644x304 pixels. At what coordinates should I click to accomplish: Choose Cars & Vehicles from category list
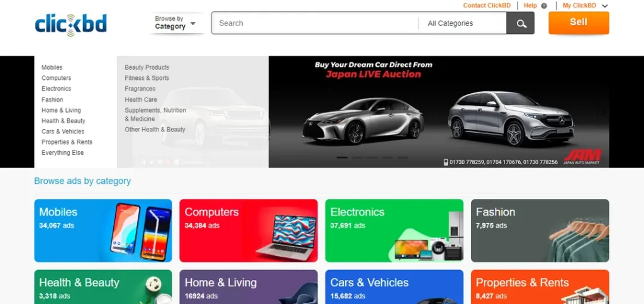[63, 132]
